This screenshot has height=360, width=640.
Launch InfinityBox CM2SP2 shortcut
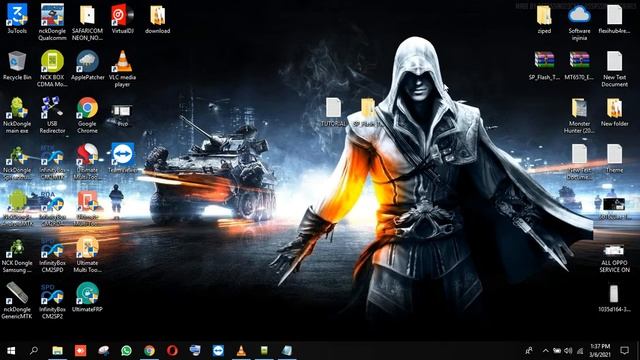(x=52, y=301)
